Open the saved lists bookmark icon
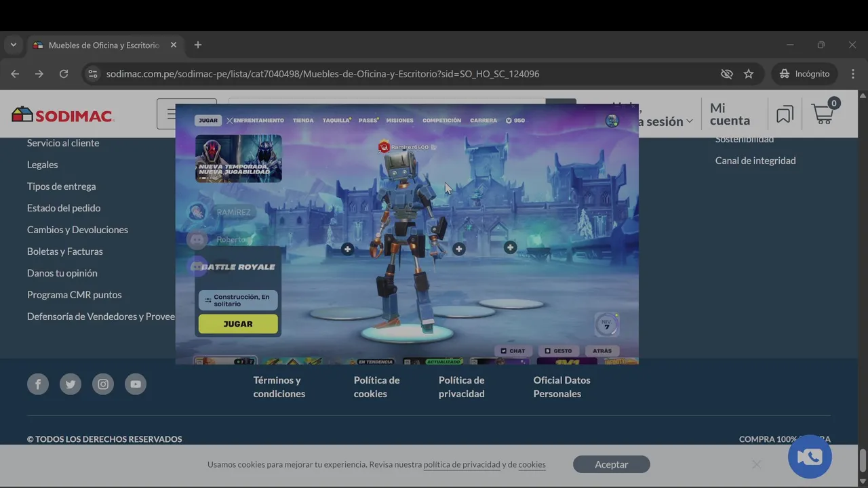This screenshot has width=868, height=488. (x=785, y=115)
